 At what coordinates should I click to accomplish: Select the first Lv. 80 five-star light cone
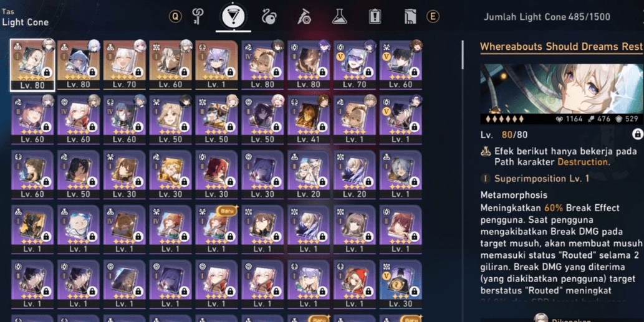(32, 65)
